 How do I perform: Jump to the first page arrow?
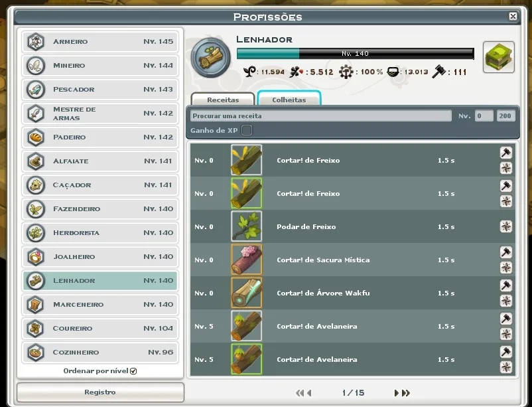(x=300, y=393)
